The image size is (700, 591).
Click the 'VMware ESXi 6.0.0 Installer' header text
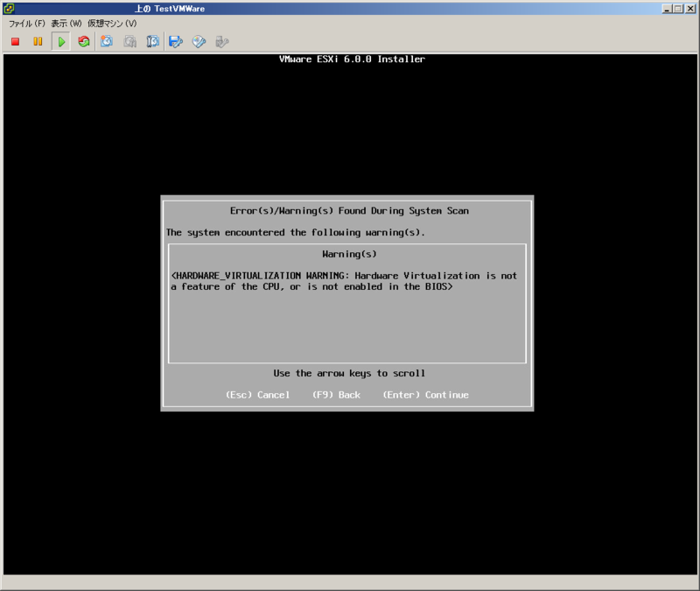point(352,59)
